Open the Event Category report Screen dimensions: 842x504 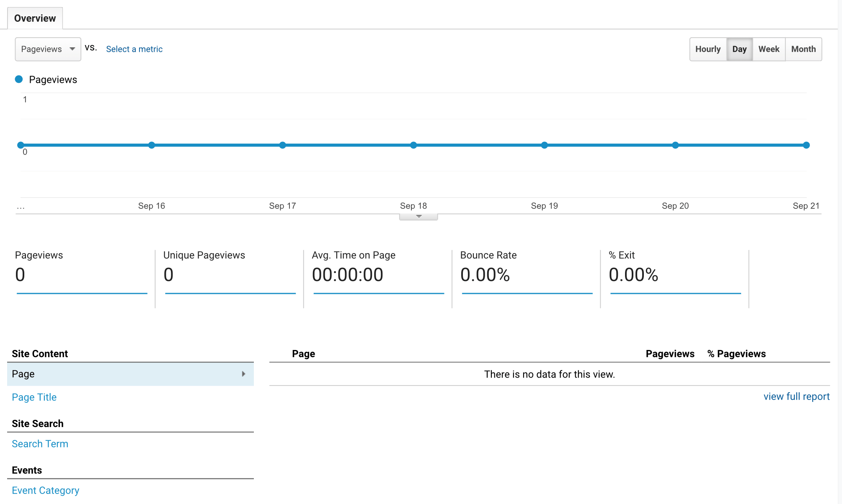tap(45, 490)
